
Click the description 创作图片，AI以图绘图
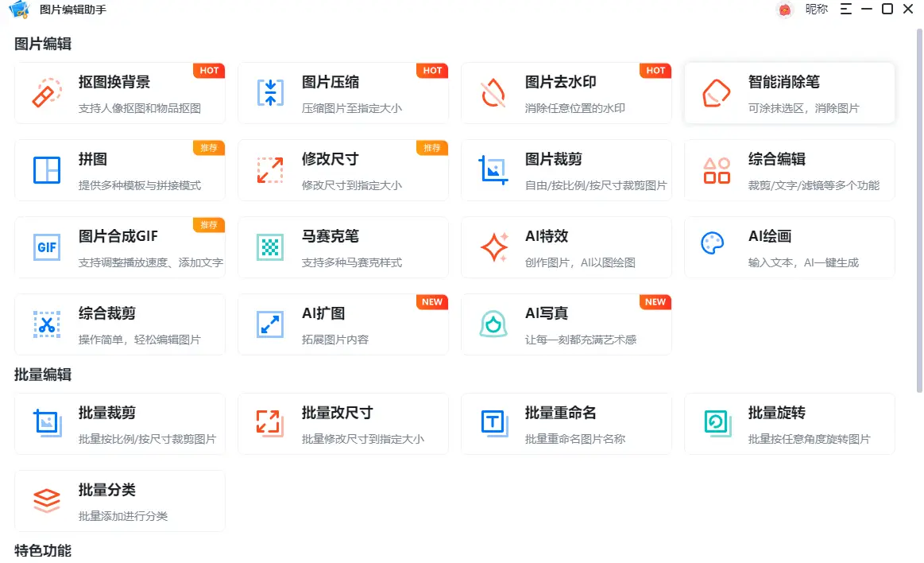pyautogui.click(x=581, y=263)
